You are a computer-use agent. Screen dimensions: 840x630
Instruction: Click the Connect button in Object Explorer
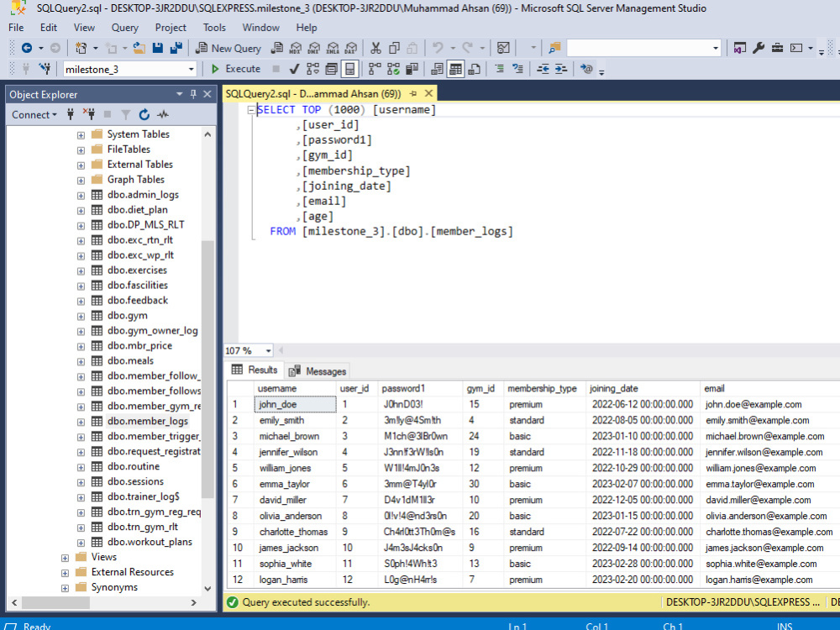32,114
